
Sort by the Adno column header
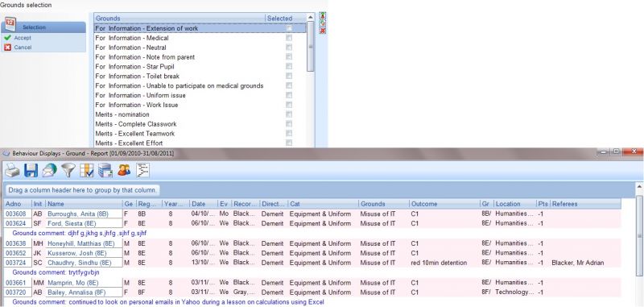pos(18,204)
